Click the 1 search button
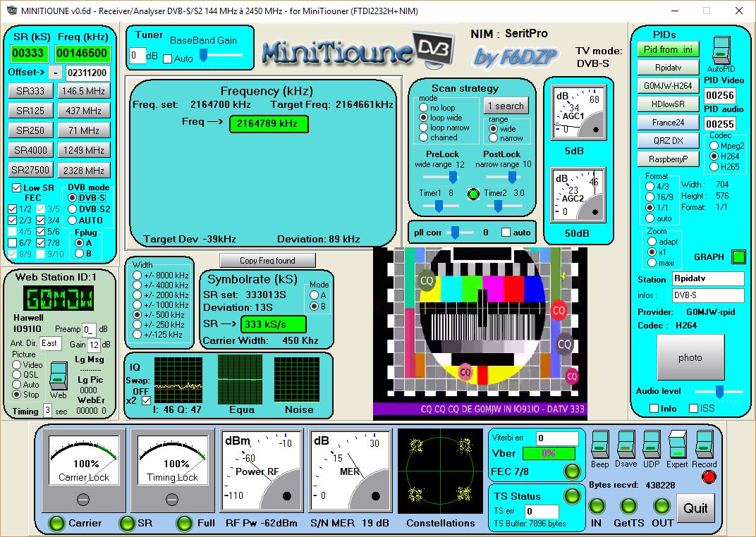 506,106
